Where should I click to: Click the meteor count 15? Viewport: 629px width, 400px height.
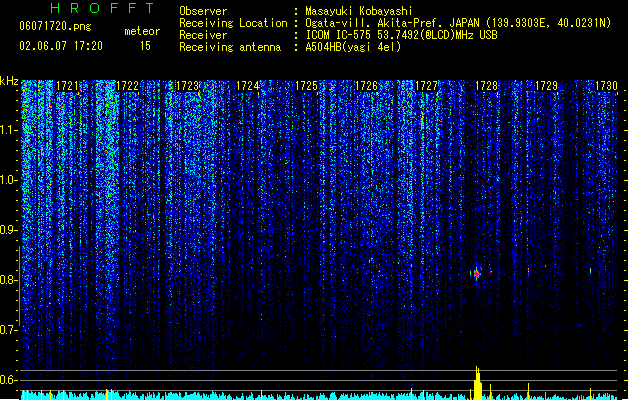145,46
